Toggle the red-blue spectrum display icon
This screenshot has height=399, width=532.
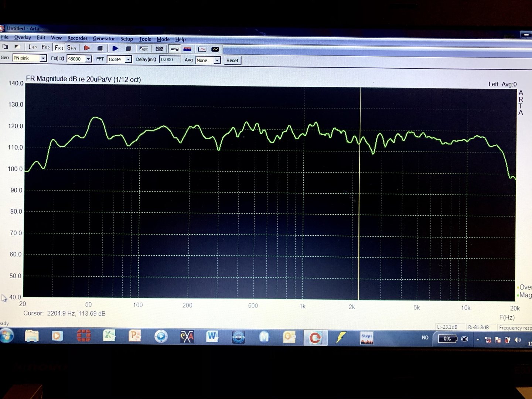click(187, 49)
